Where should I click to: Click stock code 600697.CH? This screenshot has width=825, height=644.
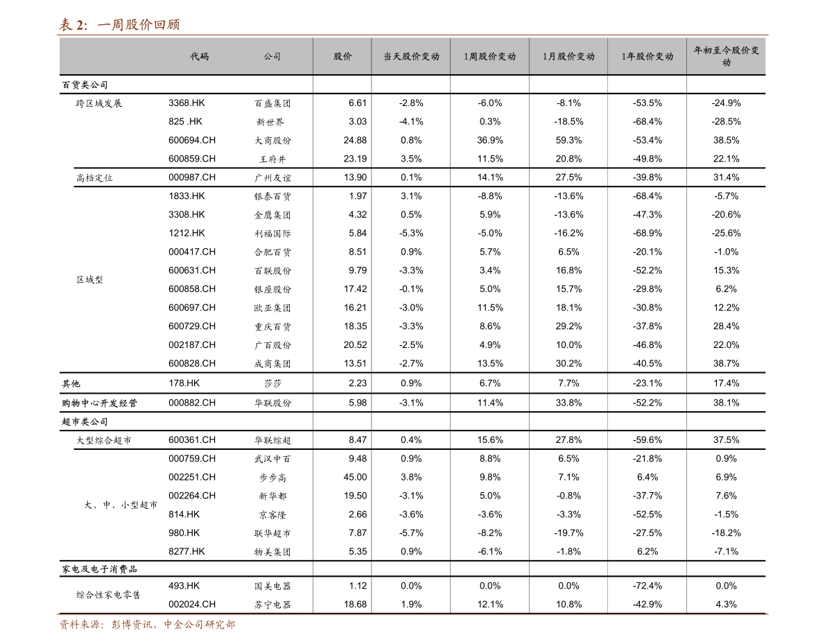pos(192,308)
